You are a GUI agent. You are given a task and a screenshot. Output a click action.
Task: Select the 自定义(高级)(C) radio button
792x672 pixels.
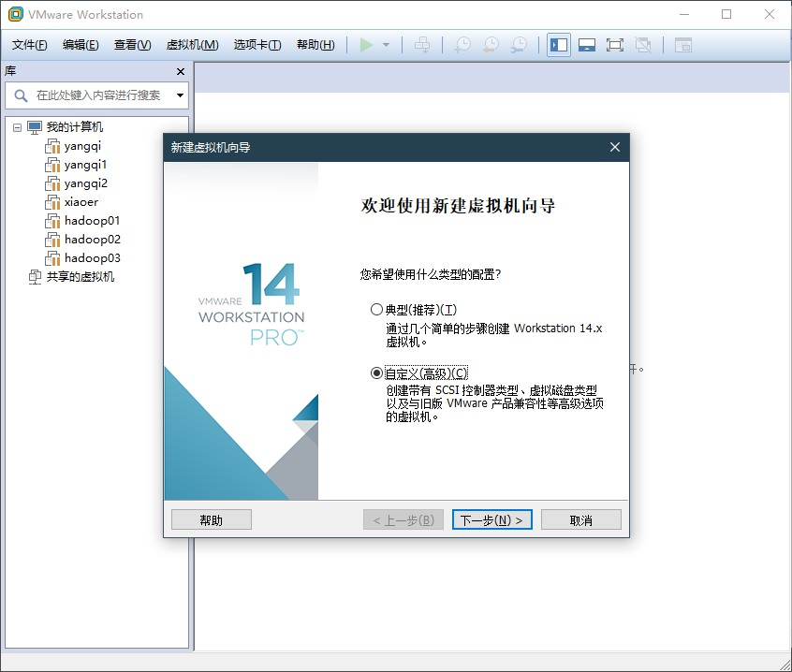click(x=376, y=373)
